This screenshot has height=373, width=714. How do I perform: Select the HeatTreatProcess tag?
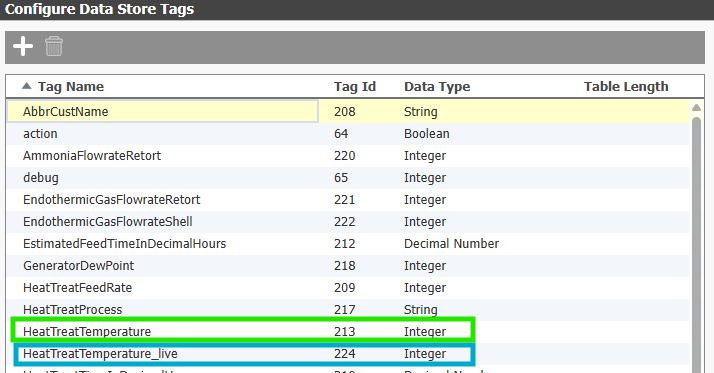click(72, 310)
